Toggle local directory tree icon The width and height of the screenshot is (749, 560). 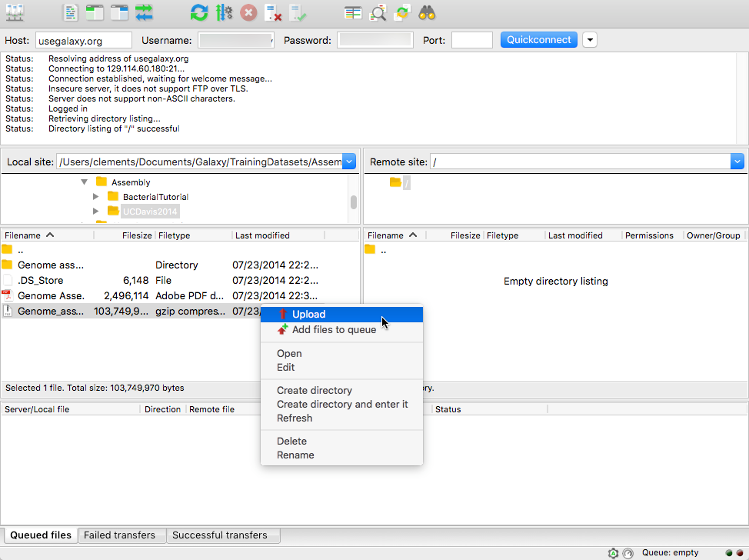pos(95,13)
